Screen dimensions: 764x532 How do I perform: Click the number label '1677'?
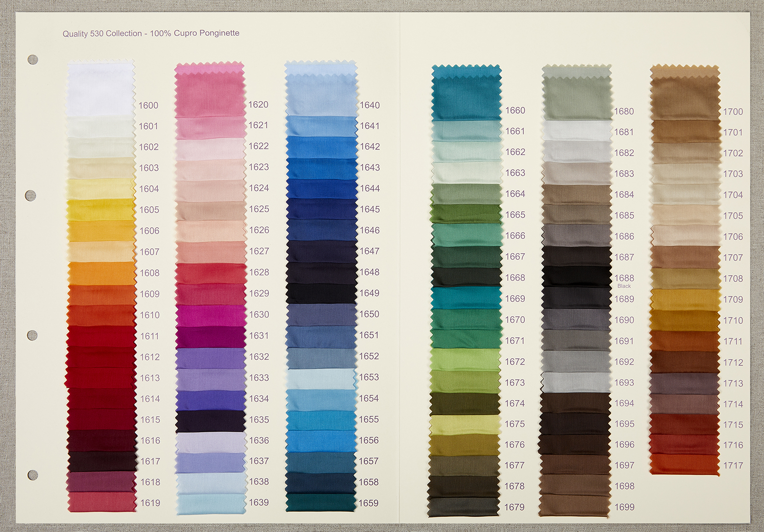pyautogui.click(x=515, y=465)
